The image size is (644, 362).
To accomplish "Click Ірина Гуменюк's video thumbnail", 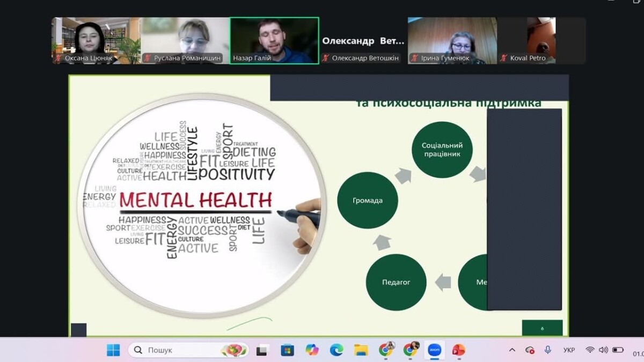I will (452, 41).
